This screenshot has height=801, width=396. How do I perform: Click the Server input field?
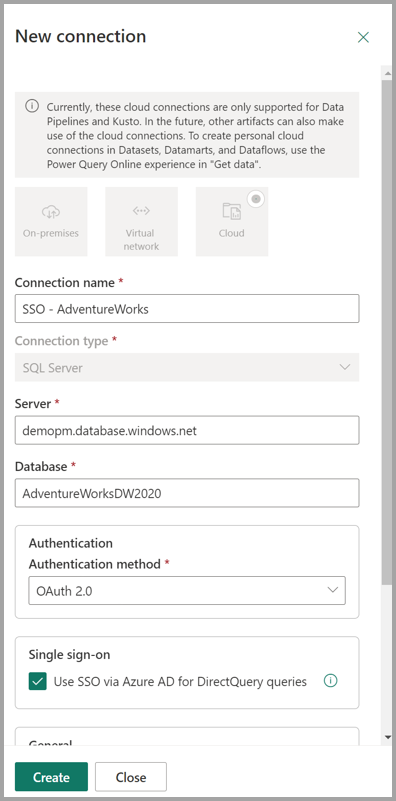point(187,430)
